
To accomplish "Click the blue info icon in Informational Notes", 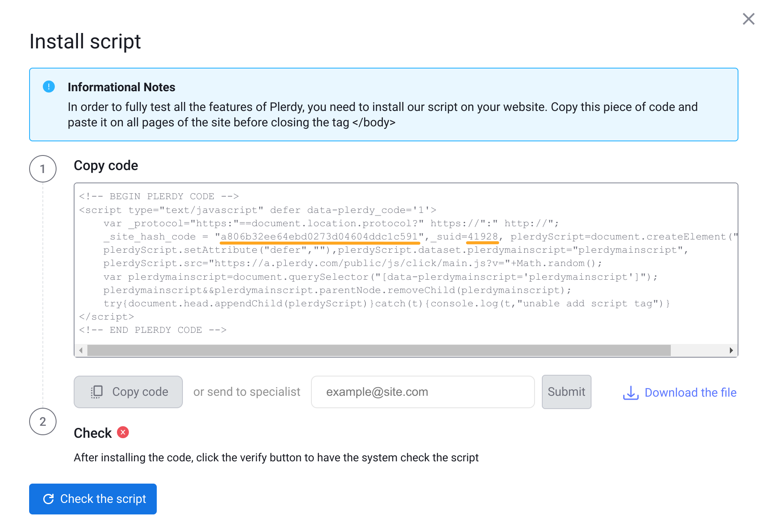I will [49, 87].
